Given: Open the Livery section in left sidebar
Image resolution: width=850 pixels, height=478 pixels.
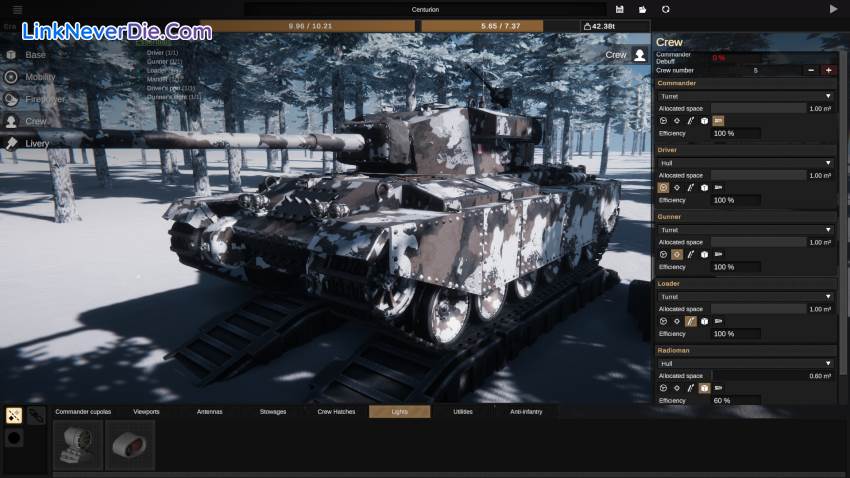Looking at the screenshot, I should (x=36, y=143).
